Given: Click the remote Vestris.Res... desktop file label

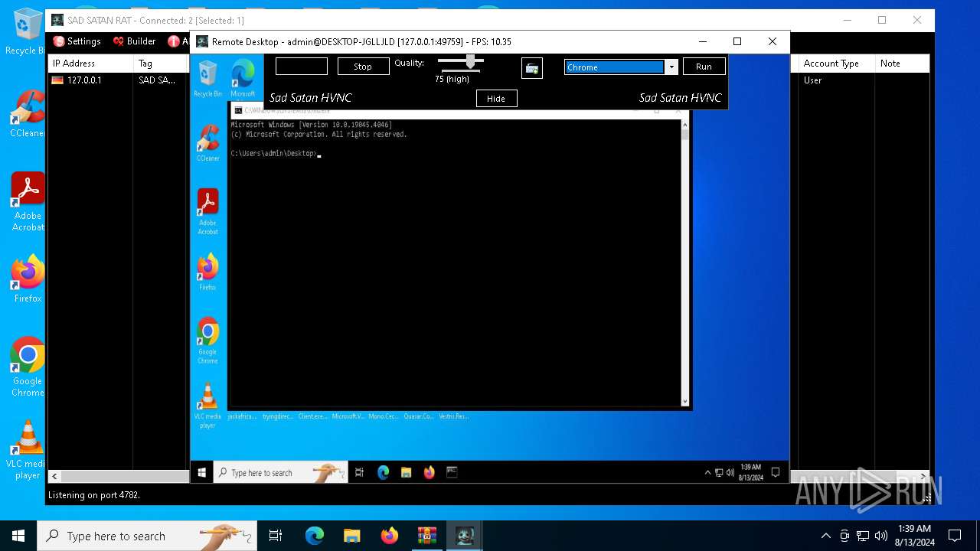Looking at the screenshot, I should coord(452,416).
